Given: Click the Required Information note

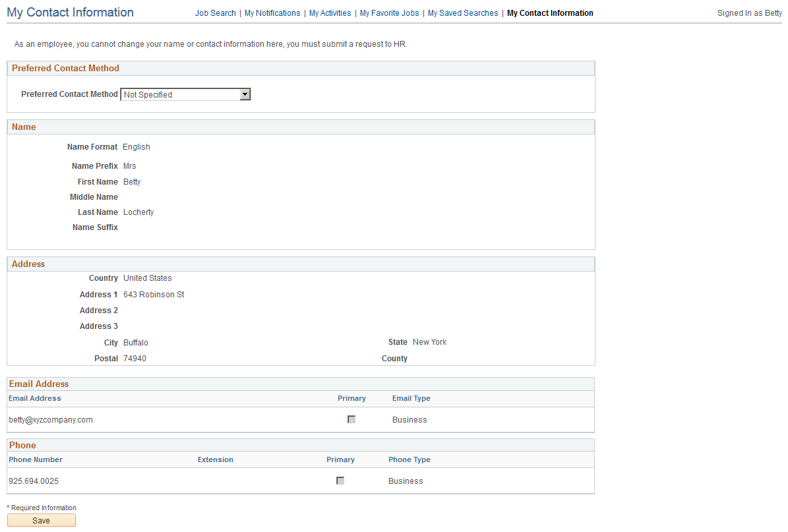Looking at the screenshot, I should [x=42, y=508].
